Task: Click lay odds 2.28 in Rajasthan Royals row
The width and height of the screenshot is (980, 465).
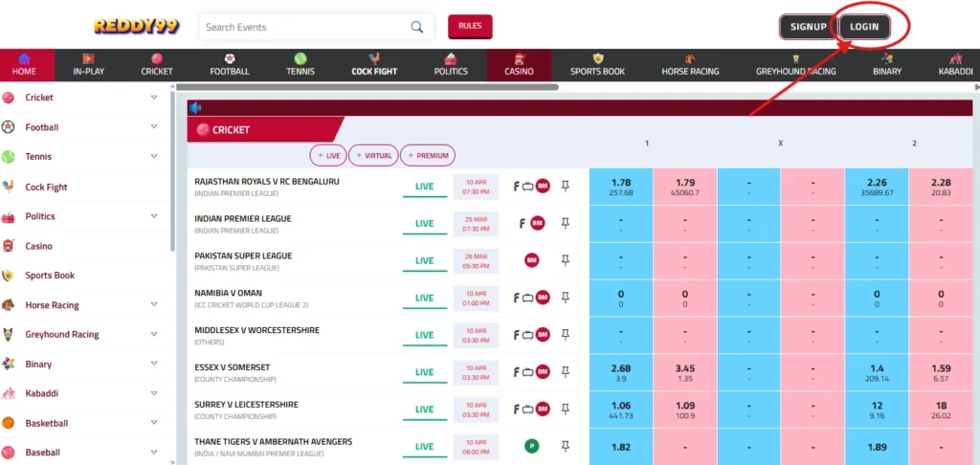Action: tap(941, 187)
